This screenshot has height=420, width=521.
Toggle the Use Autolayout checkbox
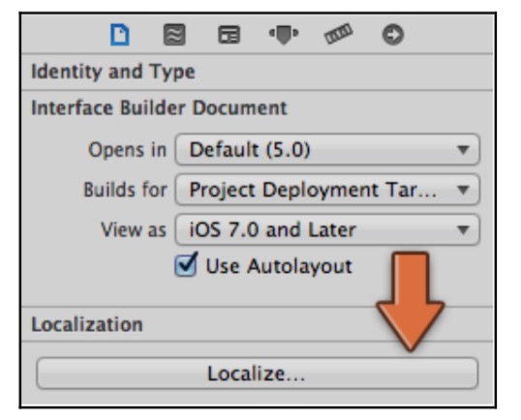coord(186,265)
